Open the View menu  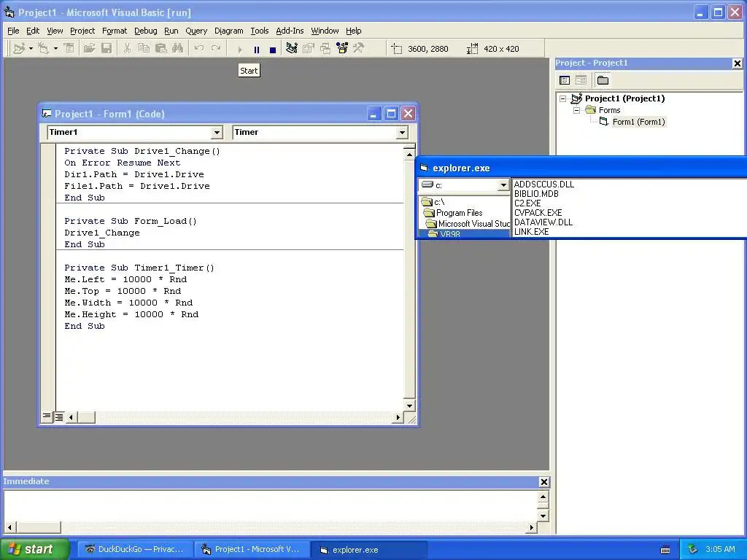pos(55,31)
